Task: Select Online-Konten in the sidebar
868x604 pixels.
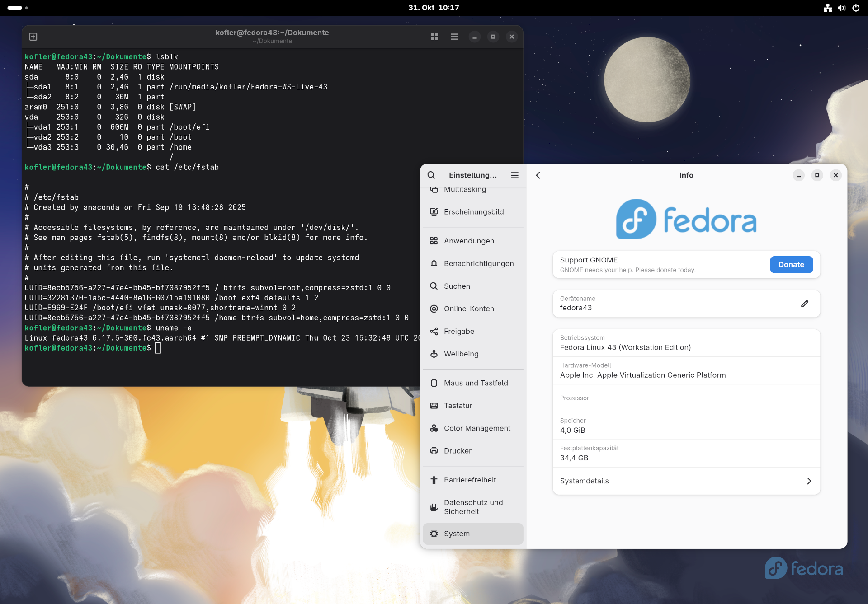Action: click(468, 309)
